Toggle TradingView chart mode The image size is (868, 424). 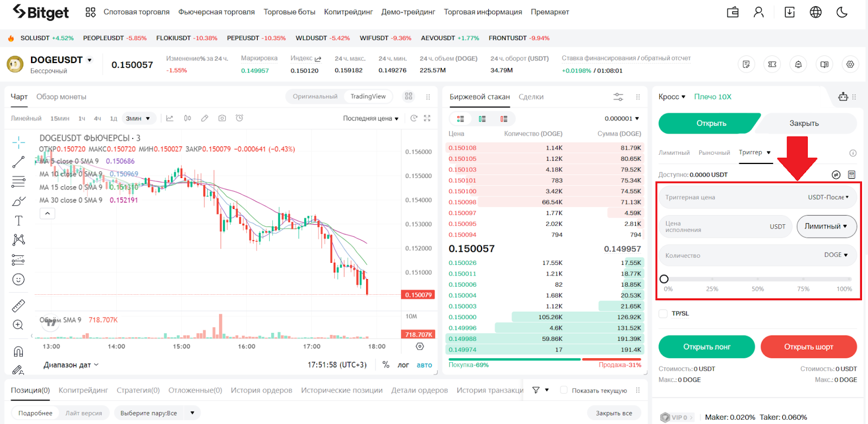click(368, 97)
